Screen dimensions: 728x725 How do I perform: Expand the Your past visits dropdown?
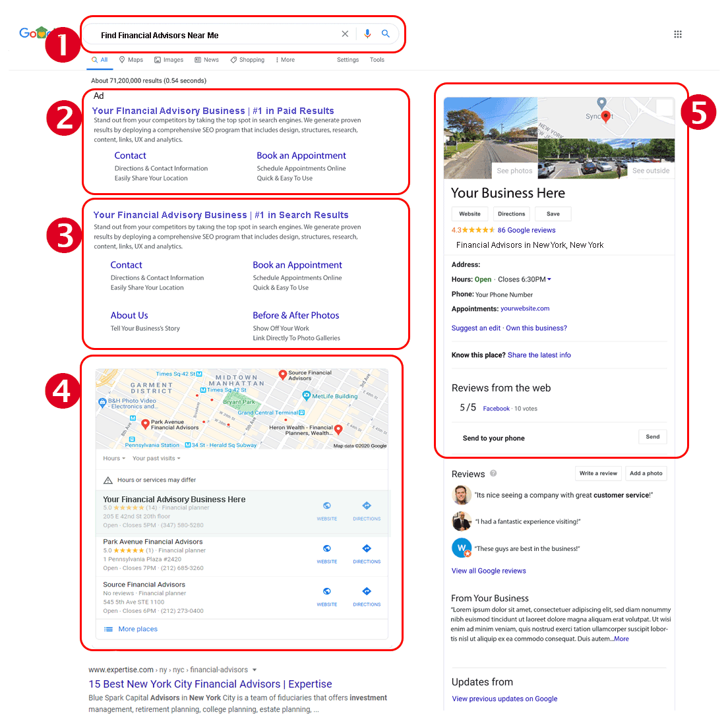point(156,459)
